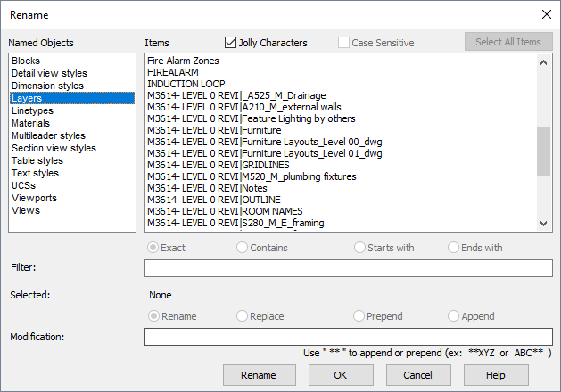The width and height of the screenshot is (561, 392).
Task: Click the scroll down arrow in Items list
Action: (x=543, y=224)
